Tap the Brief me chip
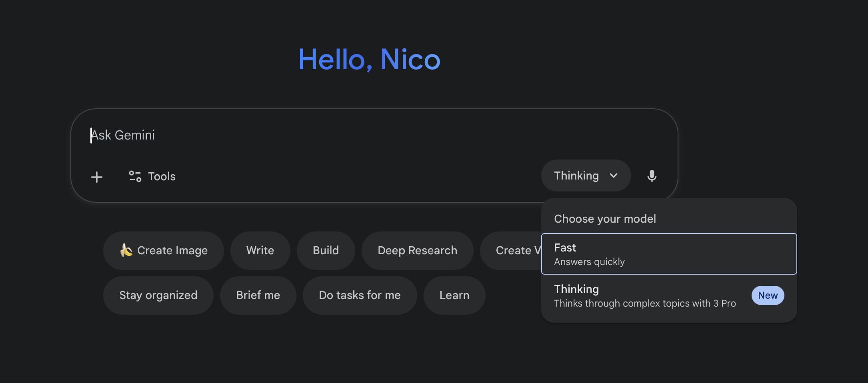The image size is (868, 383). (258, 295)
